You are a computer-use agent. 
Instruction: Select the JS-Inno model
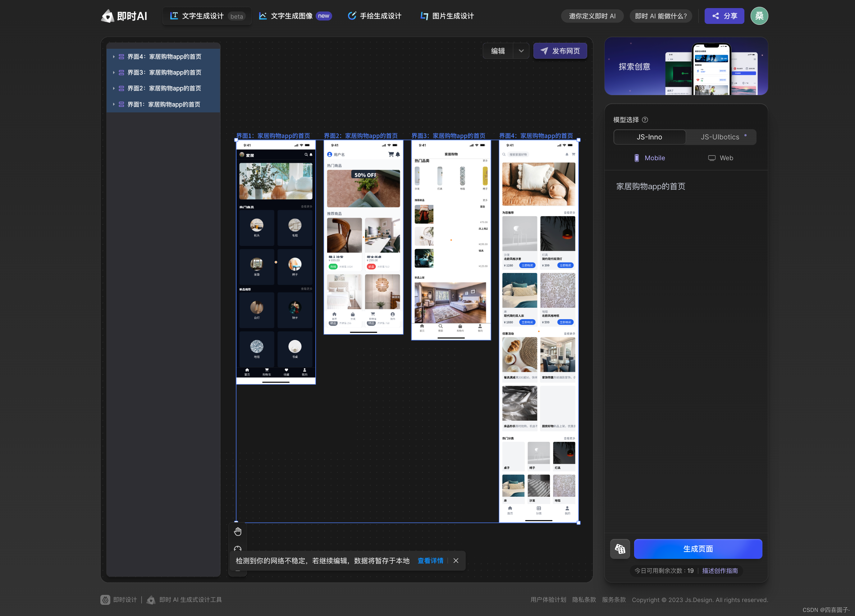[649, 137]
